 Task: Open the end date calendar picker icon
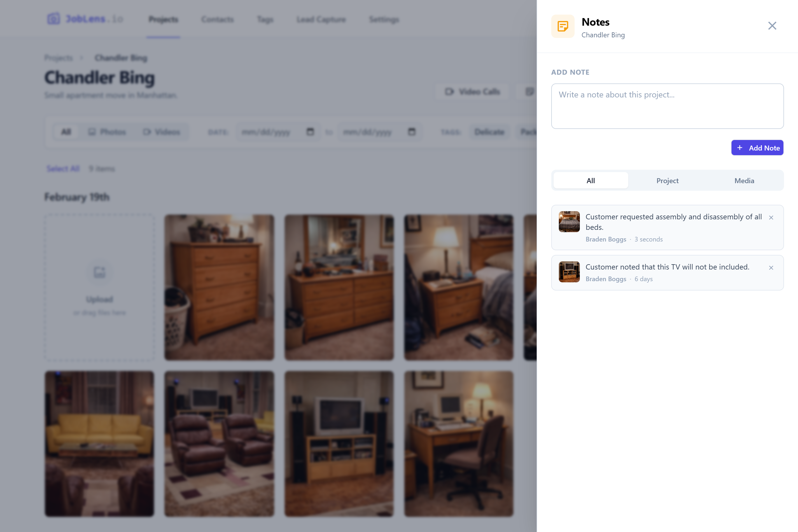coord(411,132)
